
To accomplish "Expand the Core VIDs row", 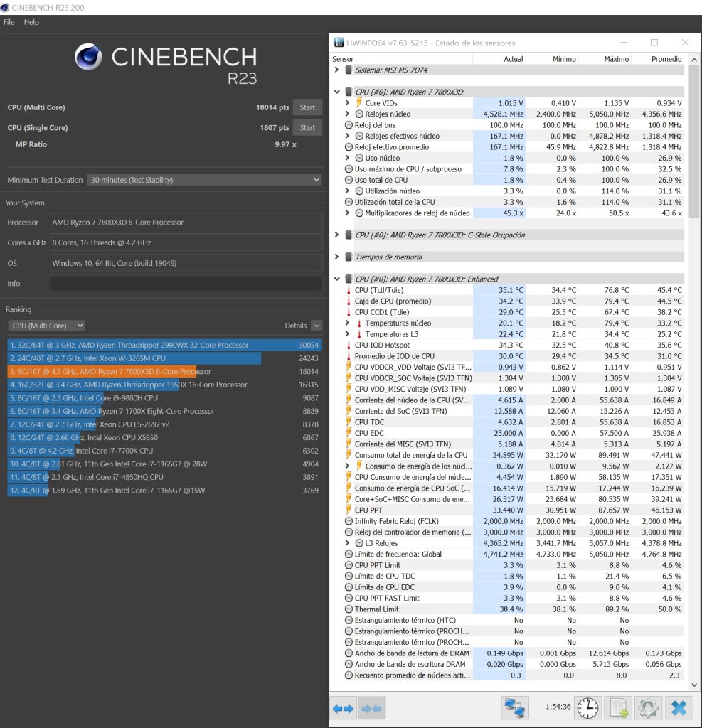I will coord(347,102).
